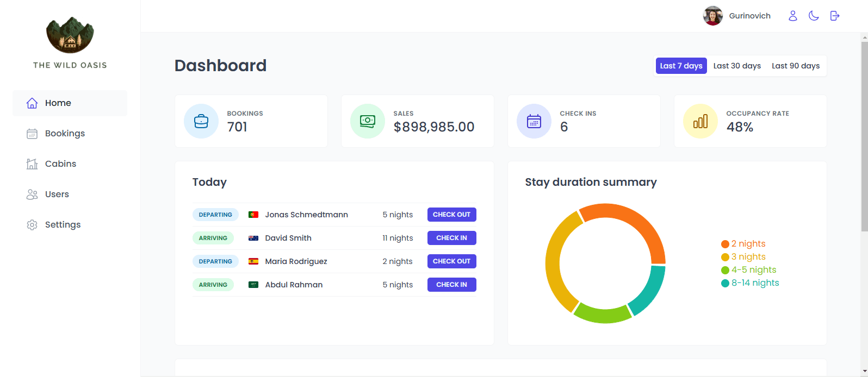This screenshot has height=377, width=868.
Task: Click the Occupancy Rate bar chart icon
Action: click(700, 121)
